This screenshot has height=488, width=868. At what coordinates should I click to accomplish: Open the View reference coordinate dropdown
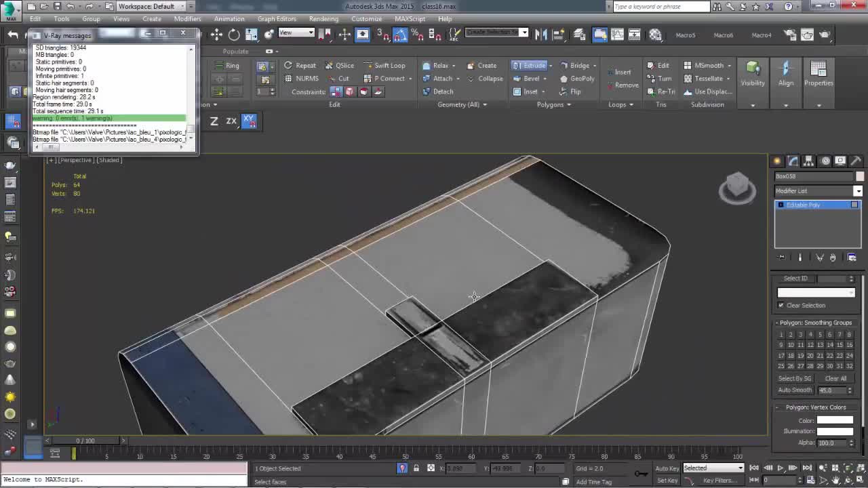point(296,33)
